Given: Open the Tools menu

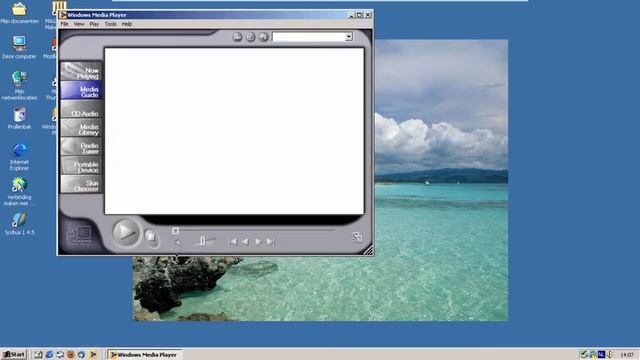Looking at the screenshot, I should [x=111, y=24].
